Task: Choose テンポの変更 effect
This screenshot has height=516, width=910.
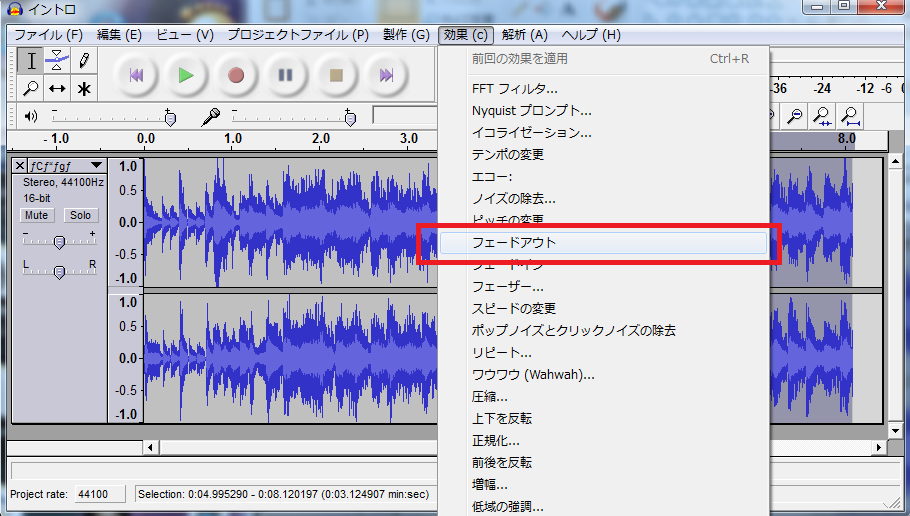Action: tap(604, 155)
